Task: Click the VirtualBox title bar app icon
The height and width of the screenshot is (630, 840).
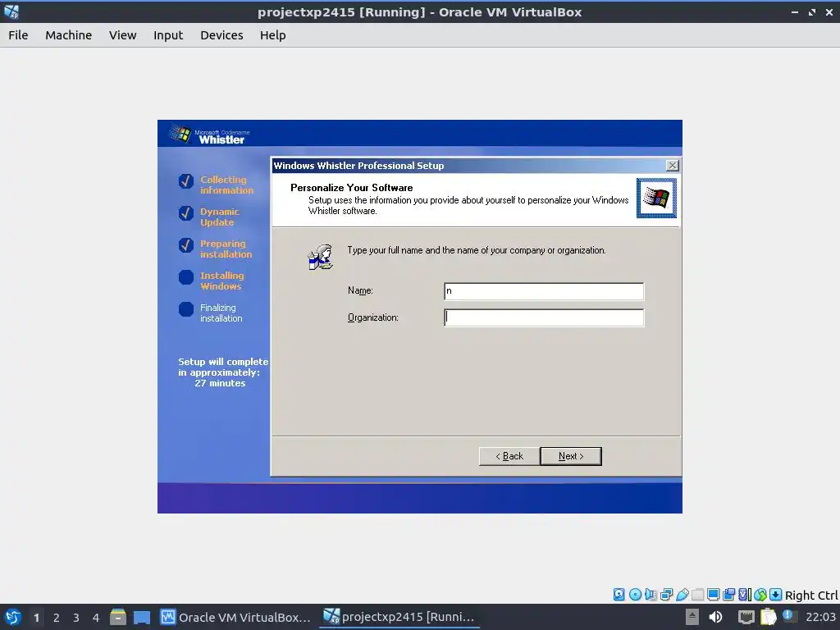Action: [11, 11]
